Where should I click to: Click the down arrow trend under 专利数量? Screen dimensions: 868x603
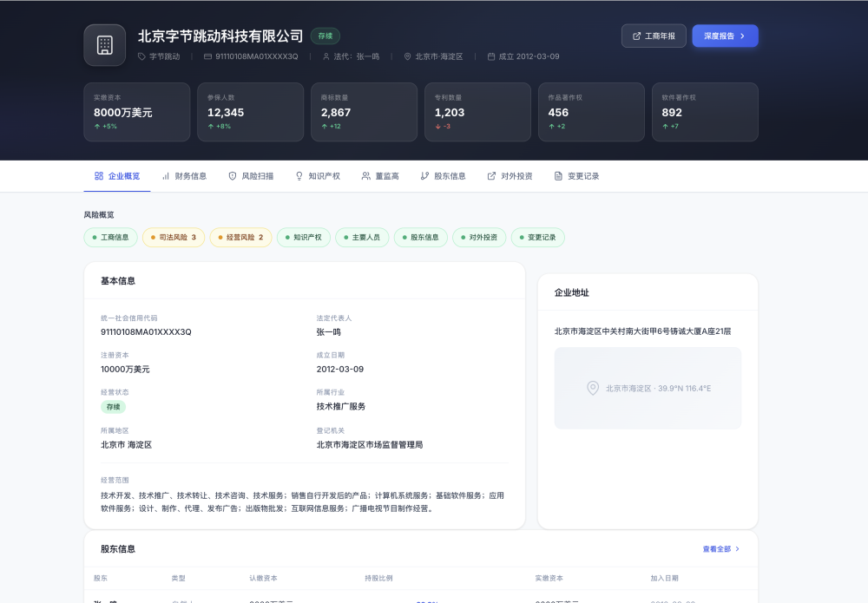(437, 127)
